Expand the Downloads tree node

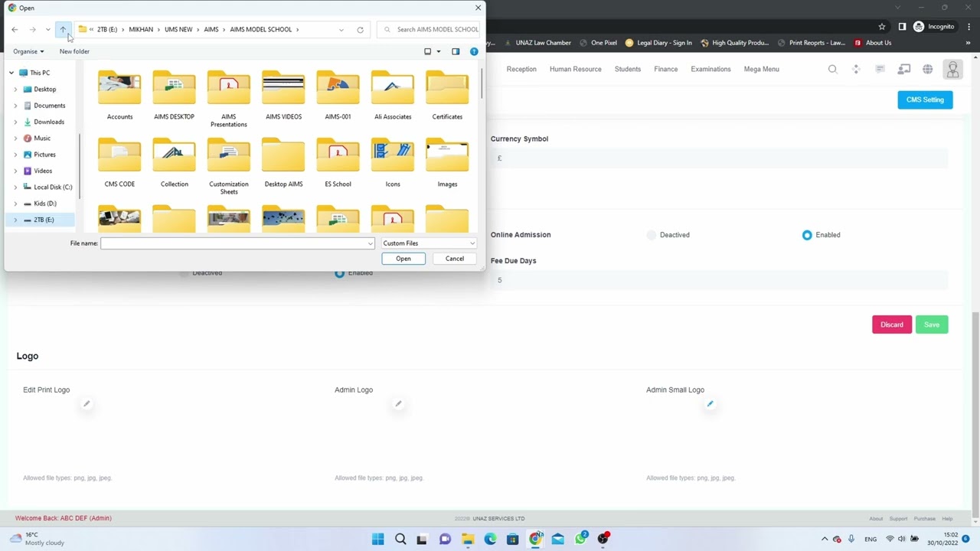15,122
